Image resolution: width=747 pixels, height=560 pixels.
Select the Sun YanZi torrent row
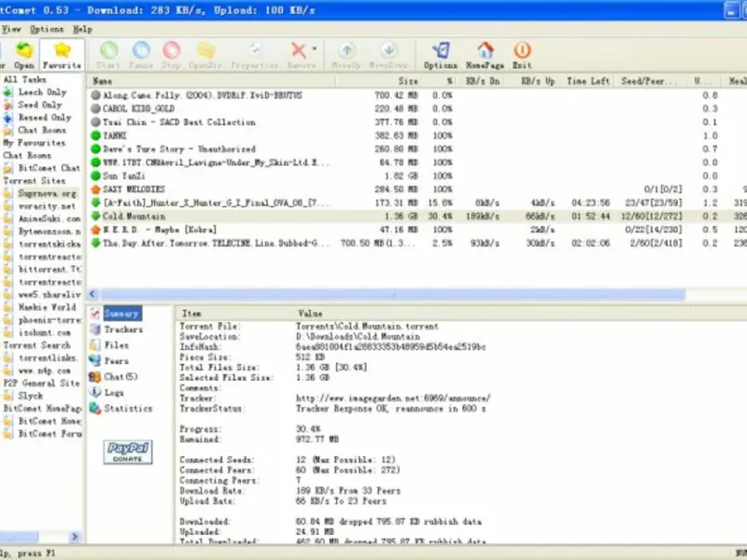(x=416, y=175)
